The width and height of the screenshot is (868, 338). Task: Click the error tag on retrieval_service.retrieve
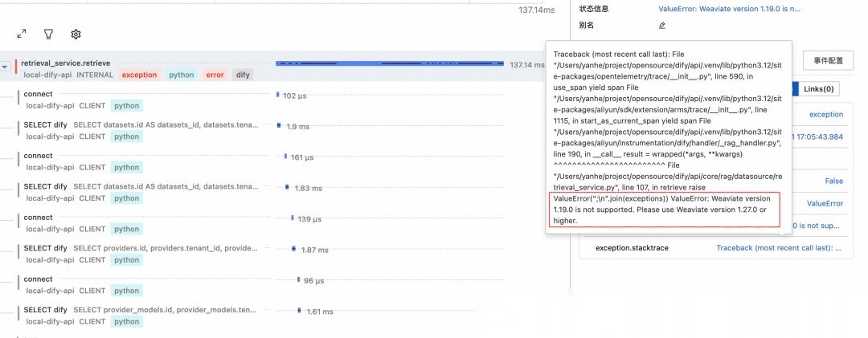(x=215, y=75)
